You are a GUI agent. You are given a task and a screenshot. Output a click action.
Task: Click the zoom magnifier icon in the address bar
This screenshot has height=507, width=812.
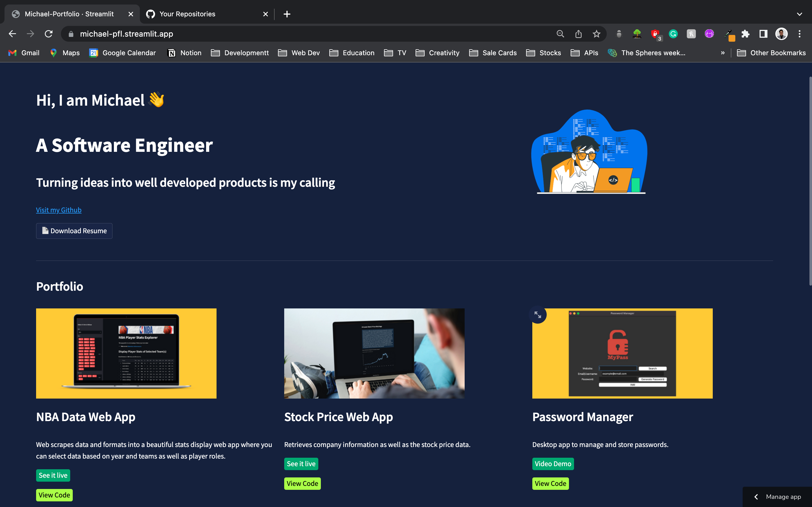point(560,34)
